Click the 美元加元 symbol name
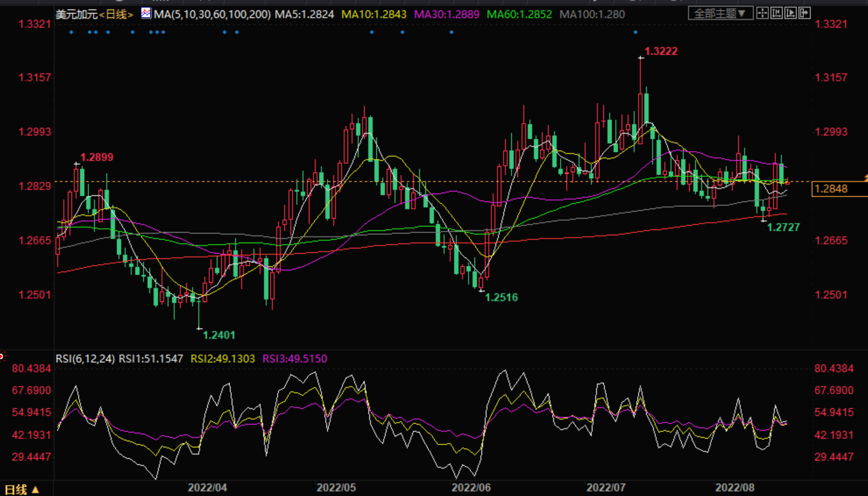 pos(77,14)
